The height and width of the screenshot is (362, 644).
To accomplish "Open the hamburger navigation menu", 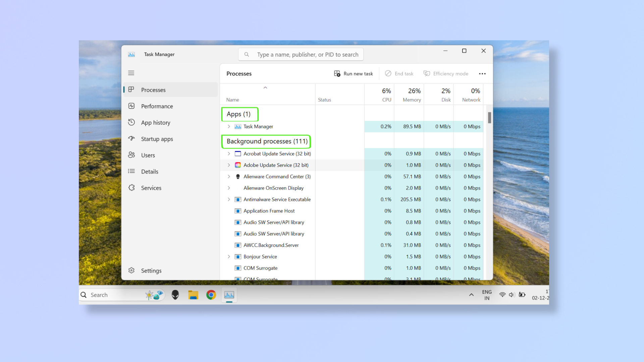I will click(x=131, y=73).
